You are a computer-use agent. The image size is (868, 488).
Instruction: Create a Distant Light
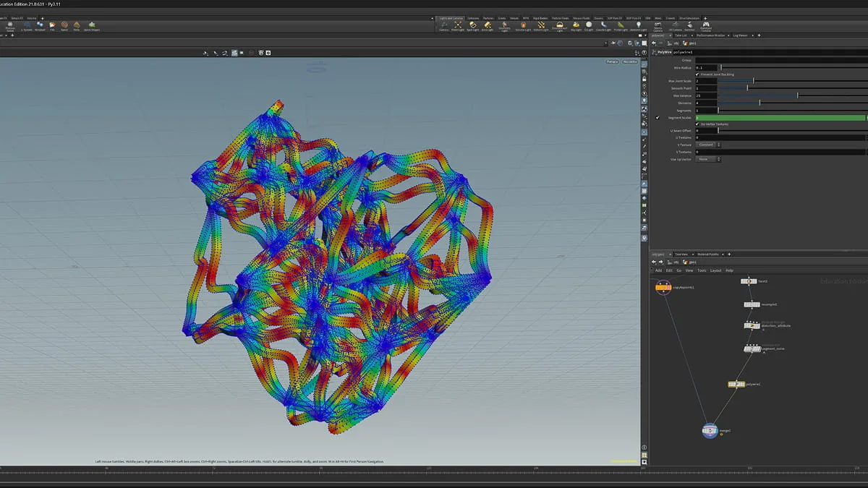(540, 26)
